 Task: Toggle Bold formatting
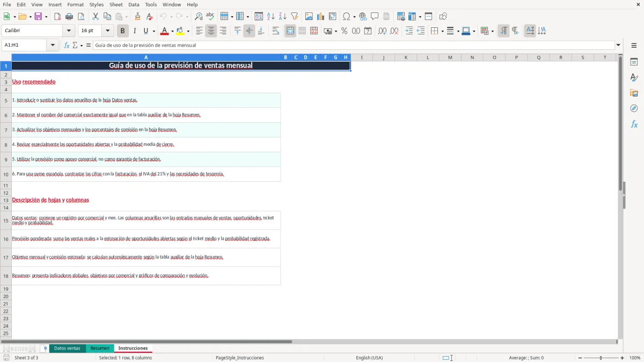[122, 31]
